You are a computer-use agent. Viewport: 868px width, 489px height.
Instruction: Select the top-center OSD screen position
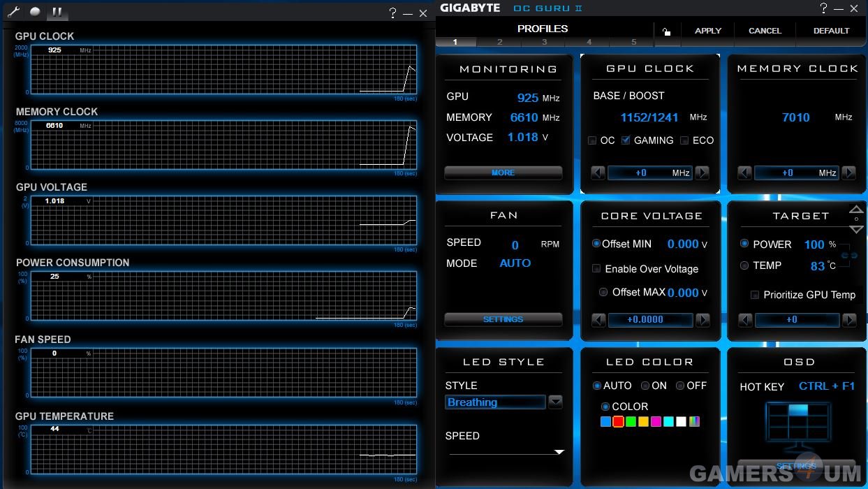coord(797,409)
